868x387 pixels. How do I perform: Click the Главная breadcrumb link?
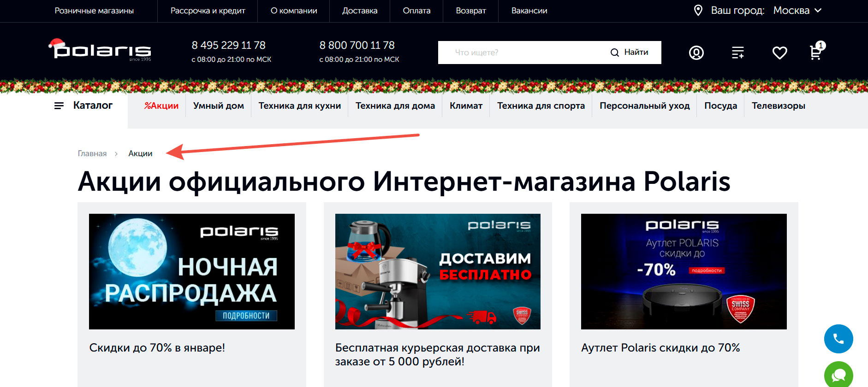(92, 153)
